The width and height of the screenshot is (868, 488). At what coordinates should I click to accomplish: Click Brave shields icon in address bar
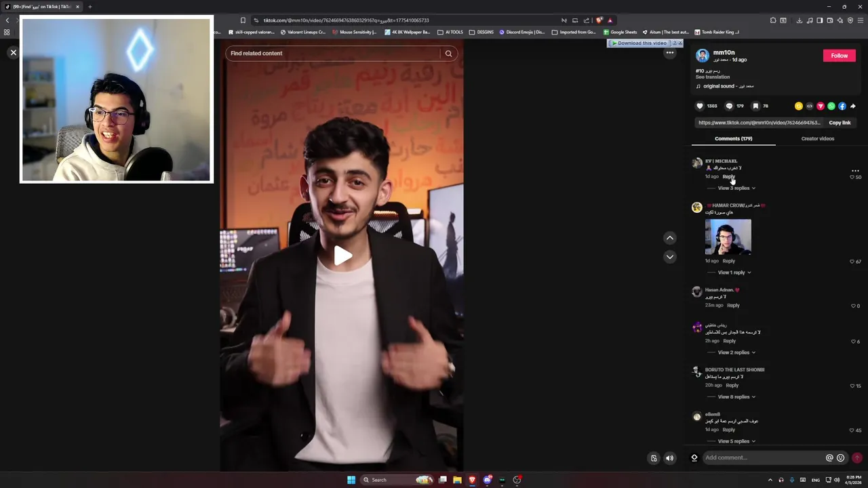(599, 20)
